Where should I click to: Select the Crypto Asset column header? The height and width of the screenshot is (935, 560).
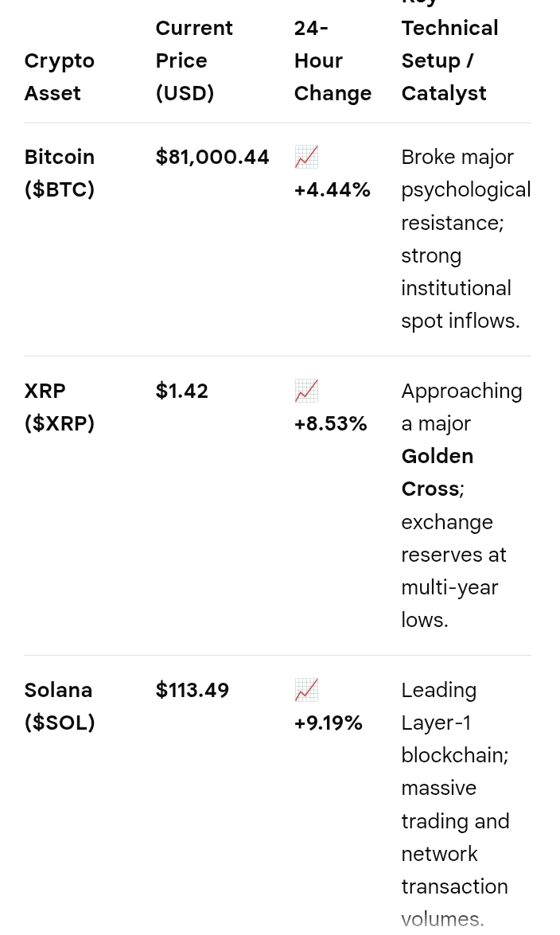60,77
